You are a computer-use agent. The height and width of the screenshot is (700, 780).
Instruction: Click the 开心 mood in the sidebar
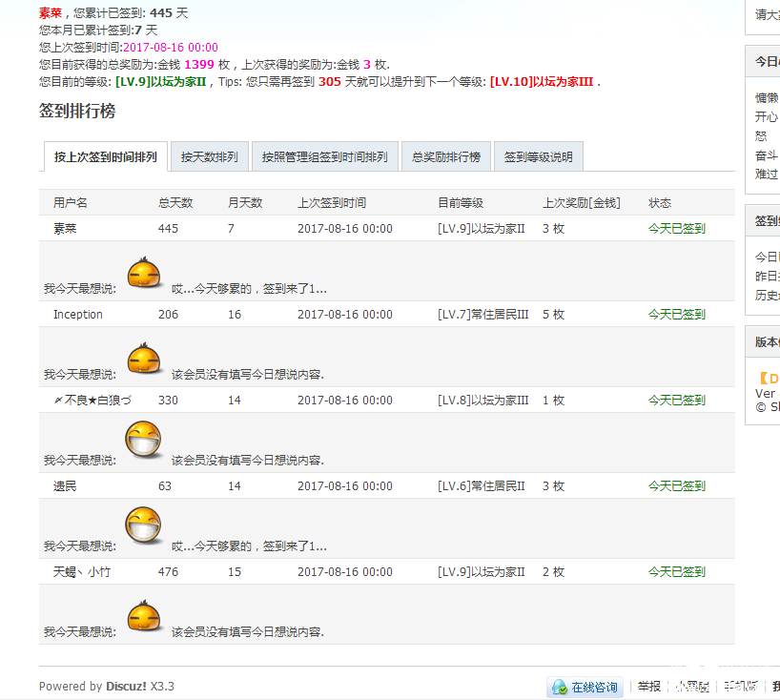766,117
